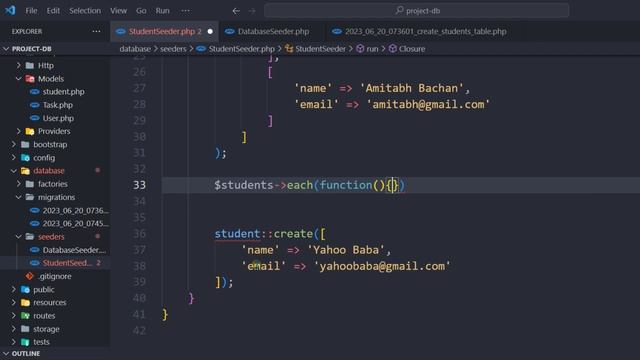Open the Go menu
The image size is (640, 360).
pos(141,11)
